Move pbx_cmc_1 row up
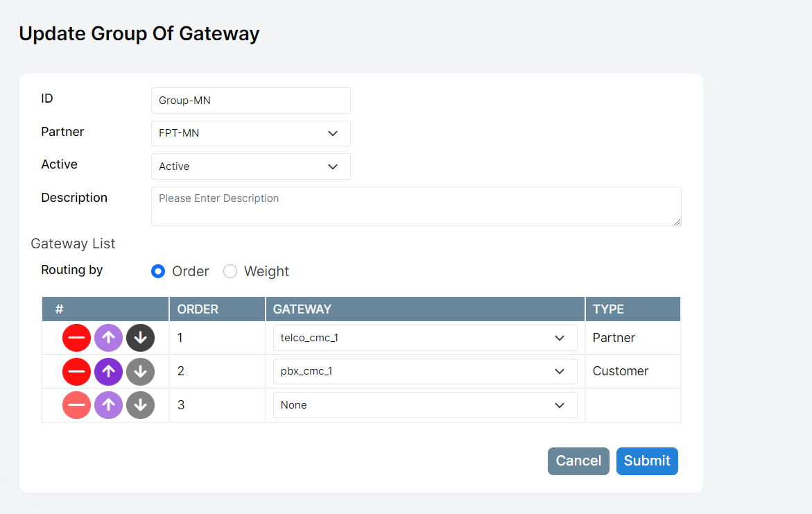The height and width of the screenshot is (514, 812). coord(108,372)
